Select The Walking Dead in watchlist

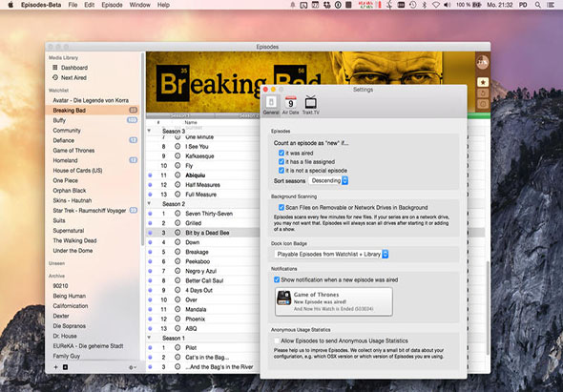(x=93, y=240)
